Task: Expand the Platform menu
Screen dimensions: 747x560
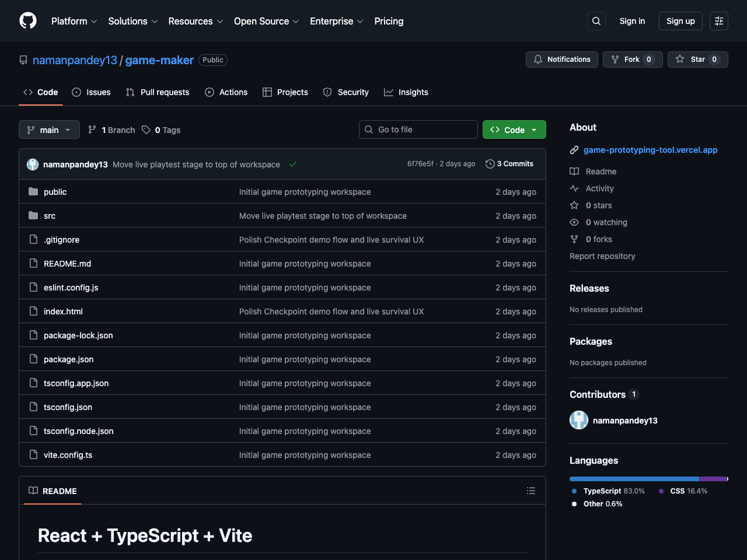Action: 74,21
